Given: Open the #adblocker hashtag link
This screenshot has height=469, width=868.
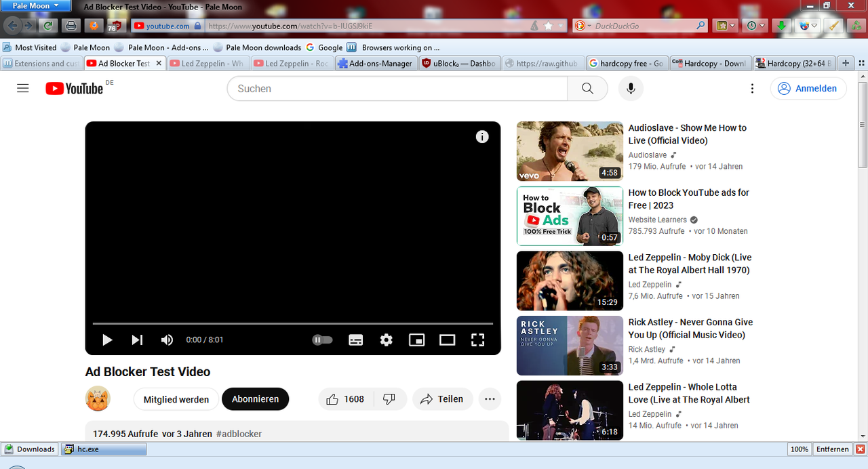Looking at the screenshot, I should 239,434.
